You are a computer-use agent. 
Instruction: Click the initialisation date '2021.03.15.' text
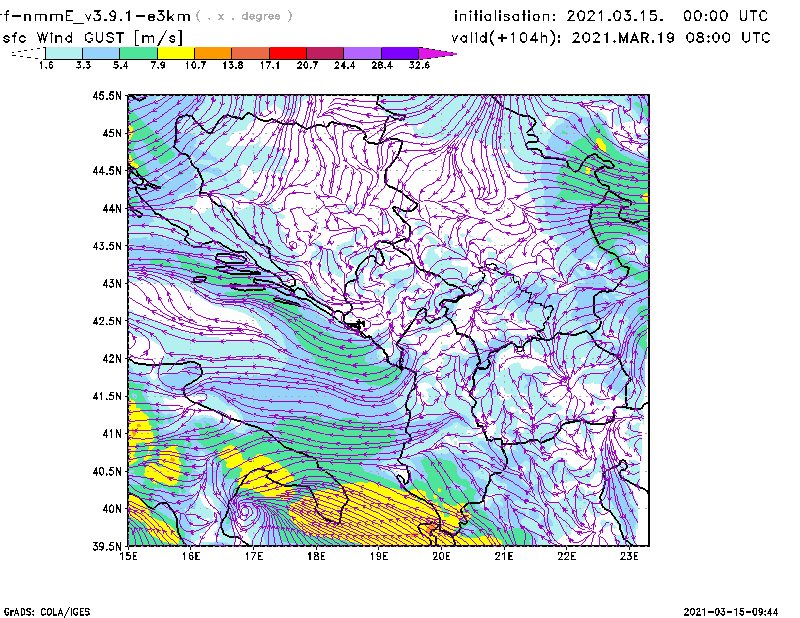point(615,16)
